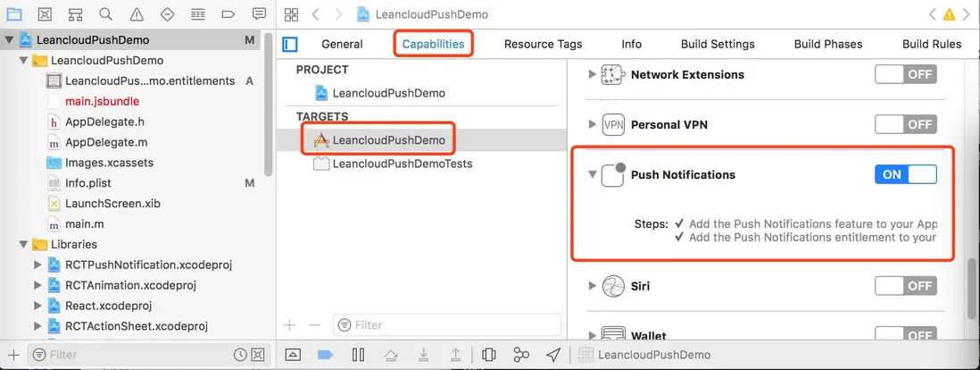The height and width of the screenshot is (370, 980).
Task: Show the Breakpoint navigator
Action: (x=228, y=13)
